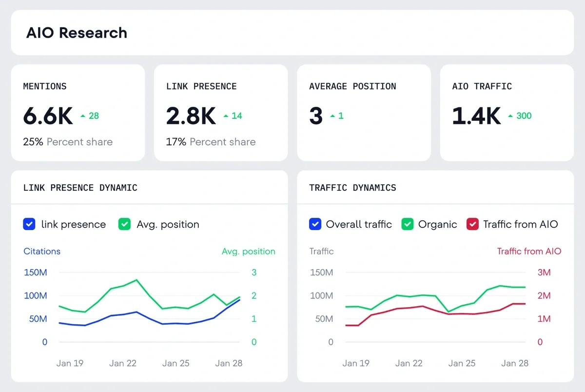Click the green arrow beside Mentions 28
The image size is (585, 392).
click(x=83, y=116)
